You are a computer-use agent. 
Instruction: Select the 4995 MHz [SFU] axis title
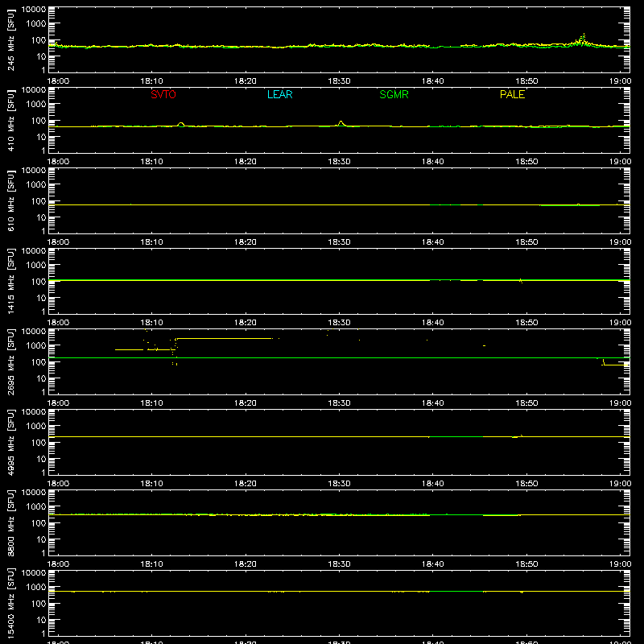click(10, 443)
